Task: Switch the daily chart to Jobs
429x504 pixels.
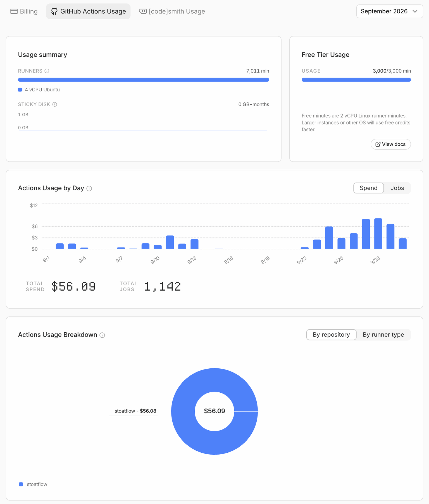Action: pos(397,188)
